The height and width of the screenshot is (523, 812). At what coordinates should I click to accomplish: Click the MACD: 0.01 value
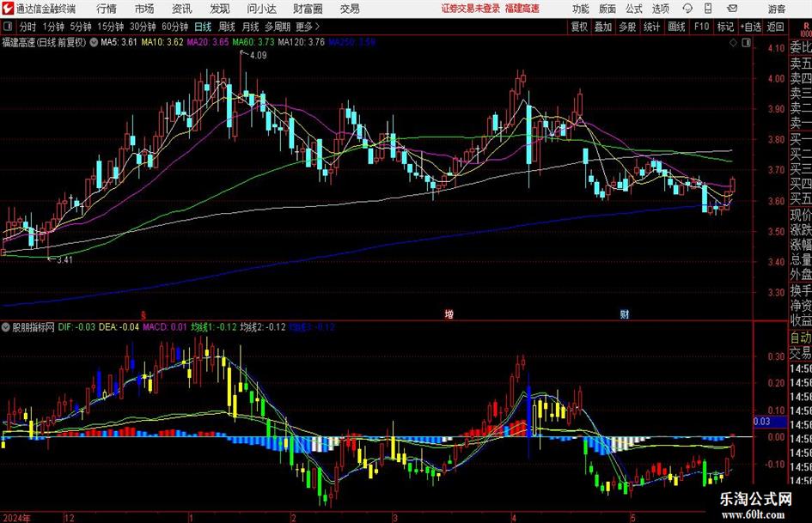[165, 327]
